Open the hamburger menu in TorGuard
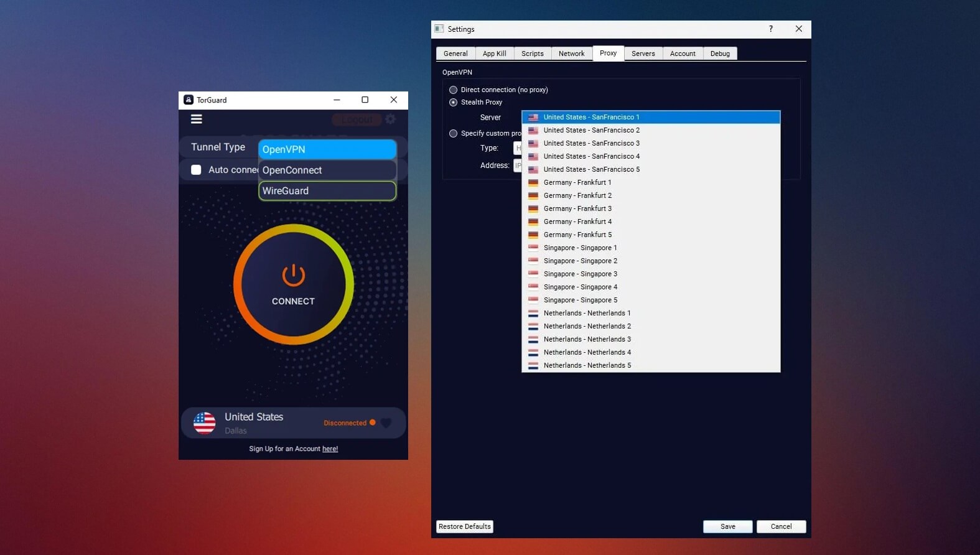Screen dimensions: 980x555 click(196, 119)
